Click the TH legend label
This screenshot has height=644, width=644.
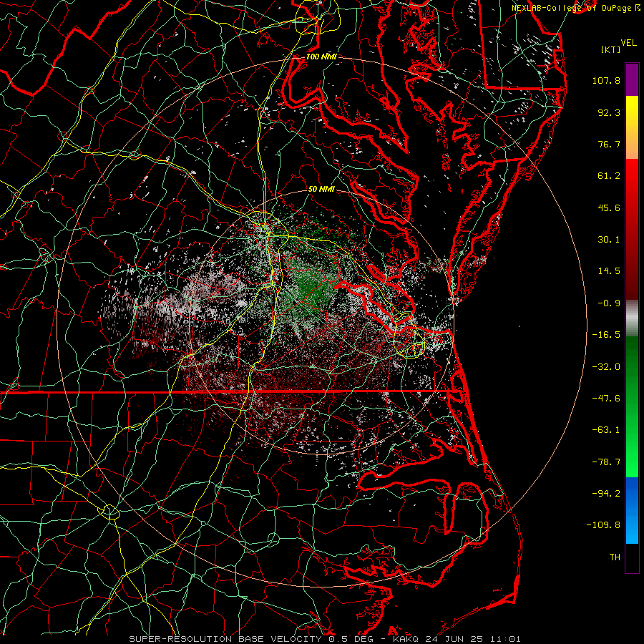click(615, 557)
